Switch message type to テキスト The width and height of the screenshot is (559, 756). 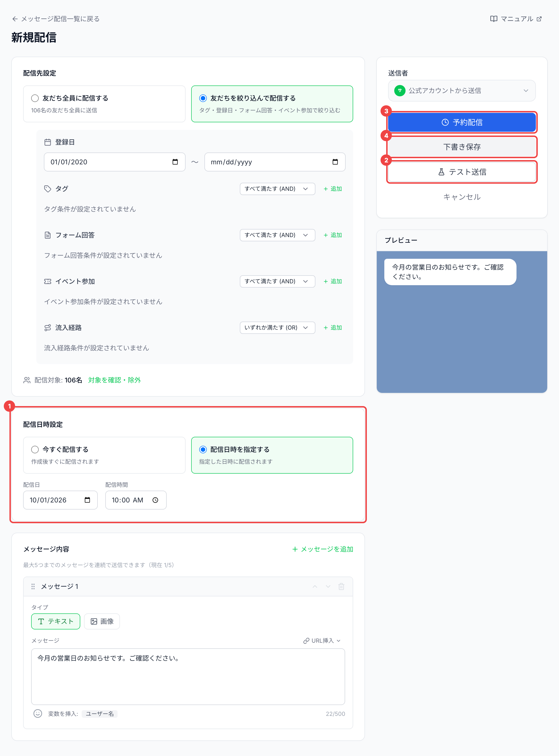[56, 621]
